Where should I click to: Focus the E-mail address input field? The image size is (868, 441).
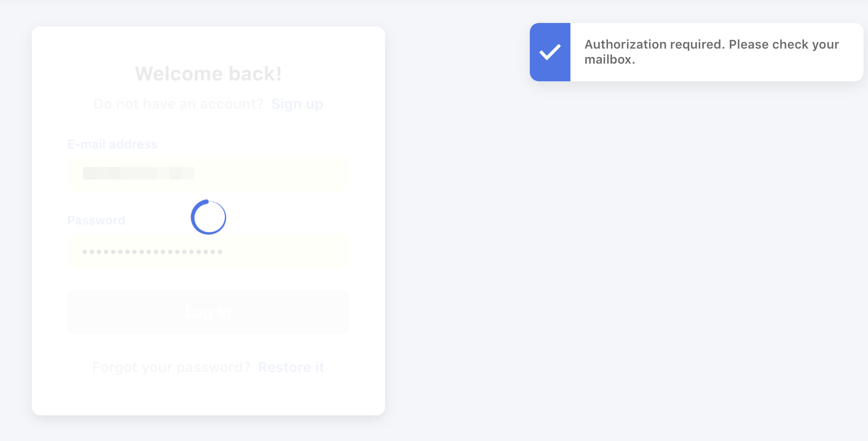[x=208, y=174]
